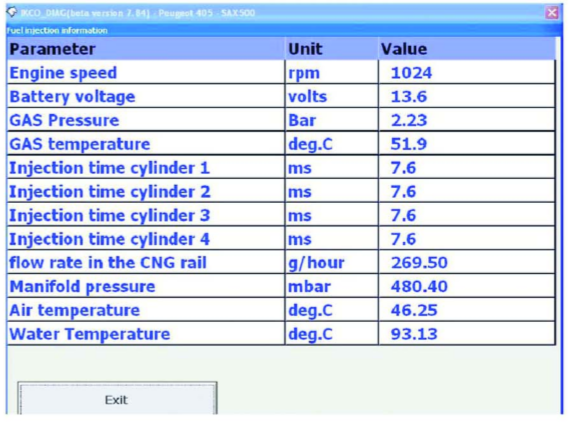This screenshot has width=570, height=435.
Task: Click the 93.13 water temperature value
Action: coord(414,334)
